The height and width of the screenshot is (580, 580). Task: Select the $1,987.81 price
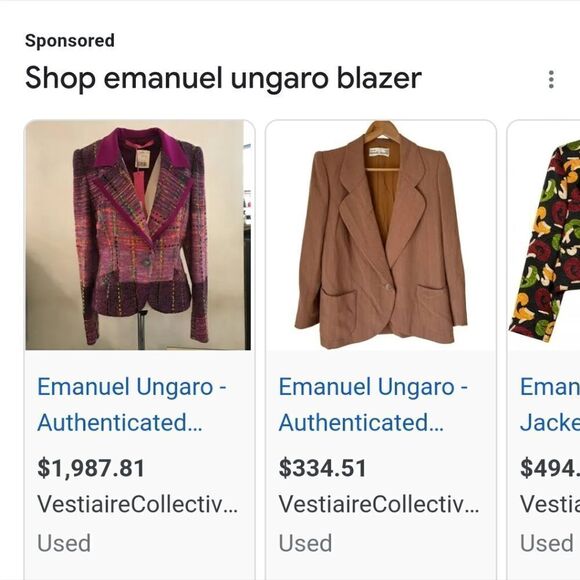coord(91,468)
